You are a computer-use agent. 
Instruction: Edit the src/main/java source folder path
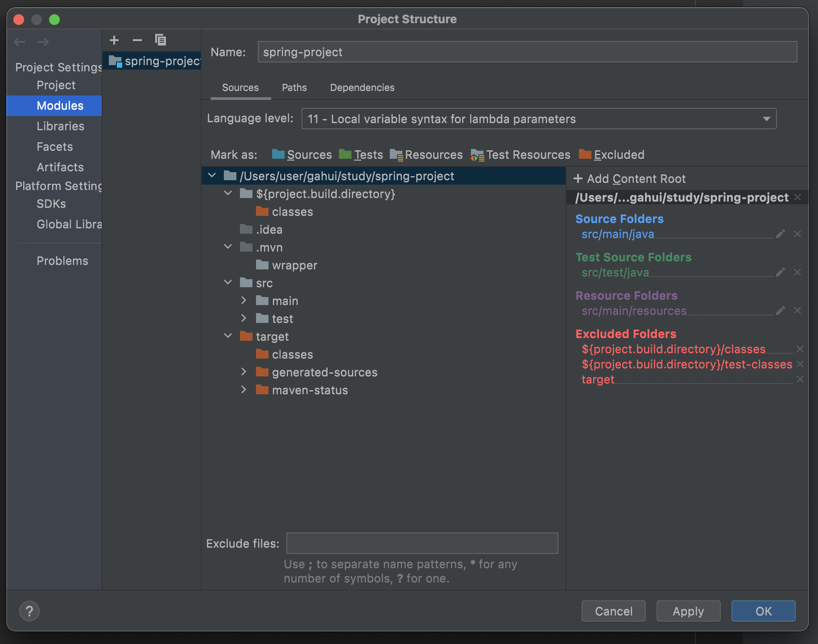click(780, 233)
